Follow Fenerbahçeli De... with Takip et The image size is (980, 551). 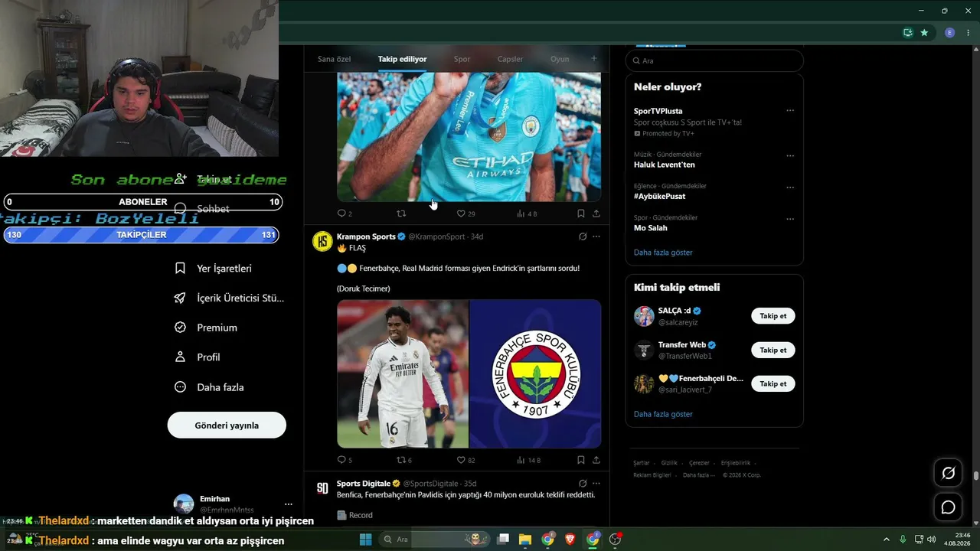tap(773, 383)
